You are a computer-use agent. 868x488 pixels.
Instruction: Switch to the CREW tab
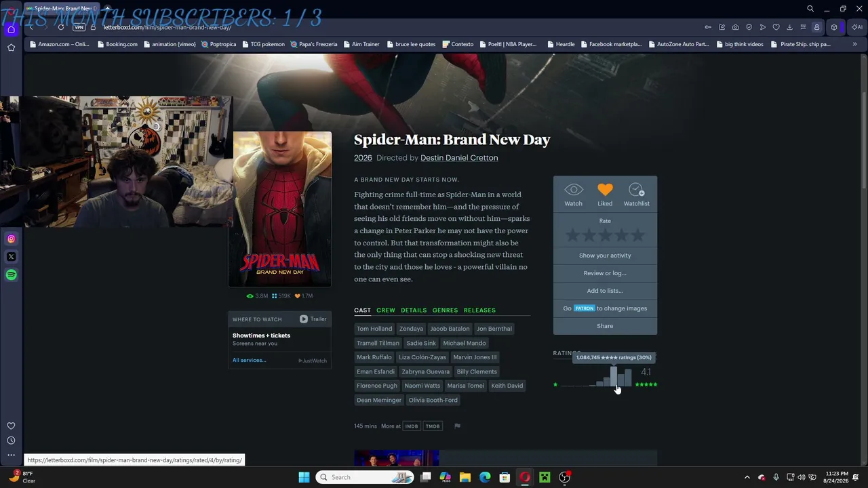tap(386, 310)
